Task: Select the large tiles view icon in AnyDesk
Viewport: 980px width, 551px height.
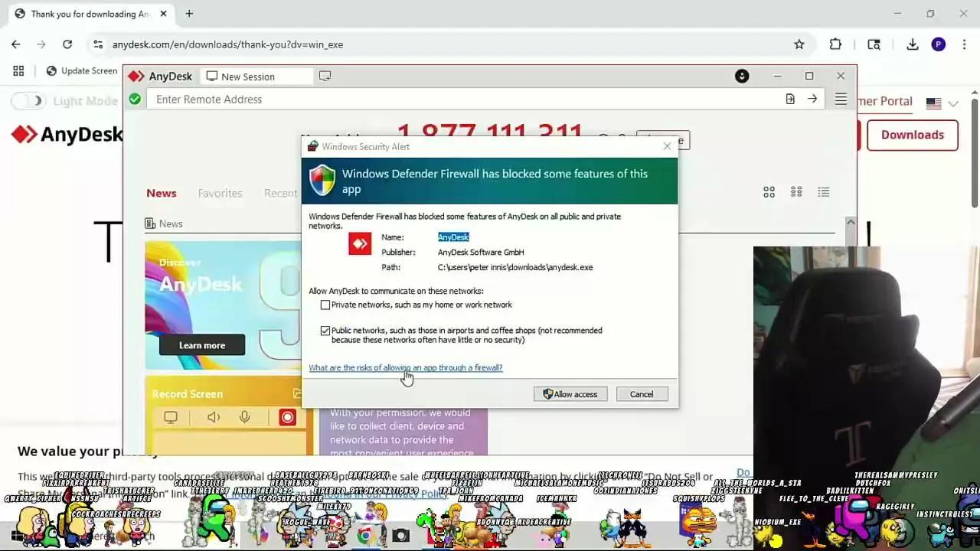Action: pos(769,192)
